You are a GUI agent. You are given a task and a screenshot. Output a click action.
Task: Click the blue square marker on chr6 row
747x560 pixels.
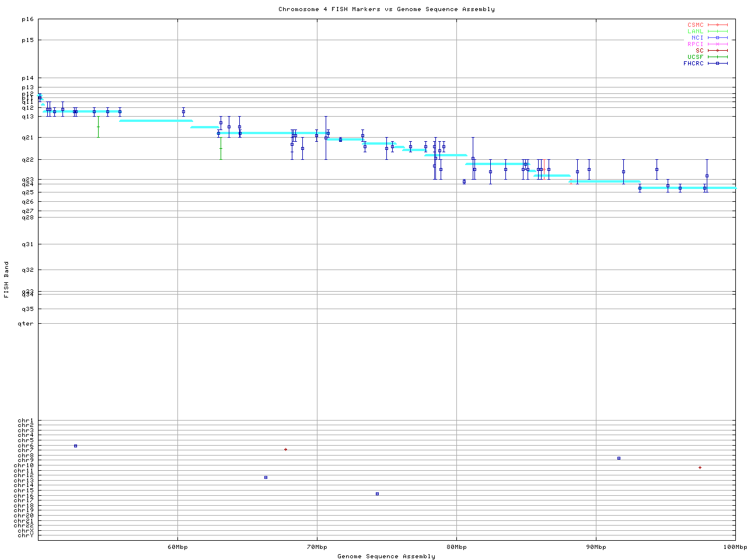75,446
